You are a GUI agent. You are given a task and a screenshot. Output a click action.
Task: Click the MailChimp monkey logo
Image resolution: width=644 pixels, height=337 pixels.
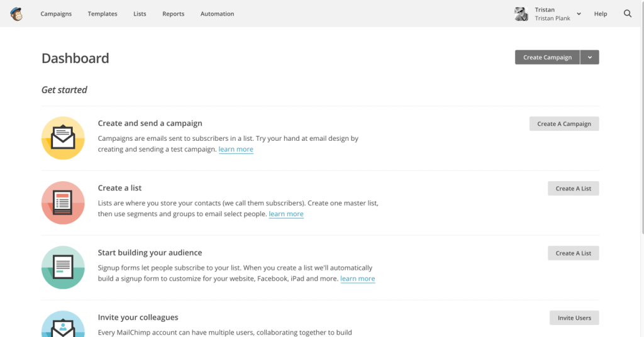click(x=16, y=14)
